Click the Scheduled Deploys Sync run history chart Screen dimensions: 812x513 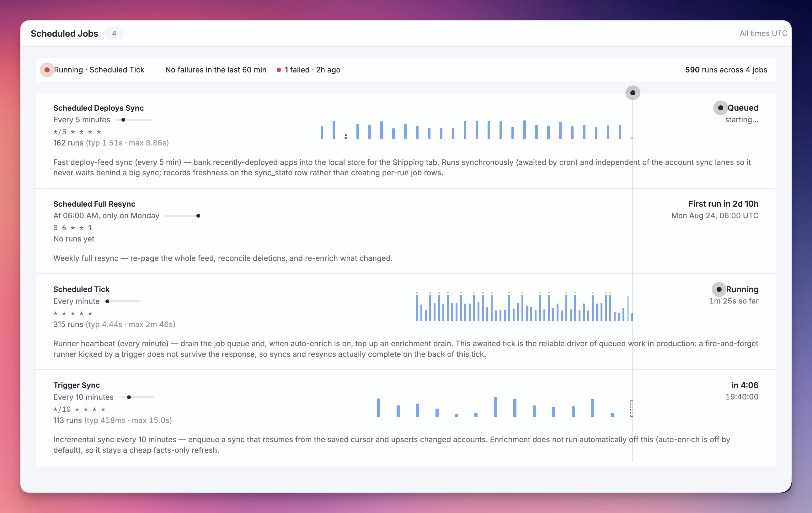(x=477, y=130)
